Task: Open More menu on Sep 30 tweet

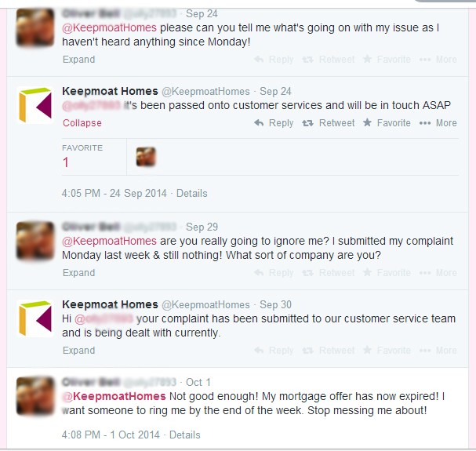Action: coord(438,351)
